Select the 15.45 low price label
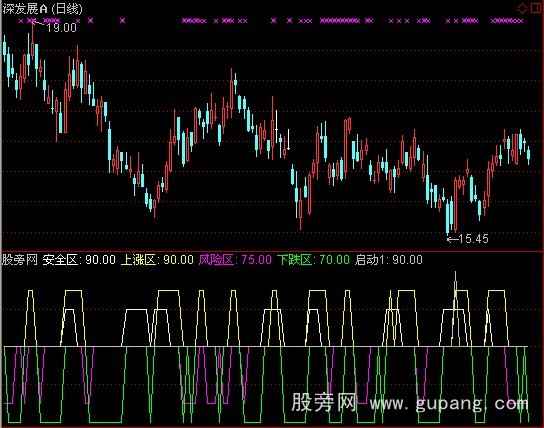The image size is (544, 428). (473, 239)
